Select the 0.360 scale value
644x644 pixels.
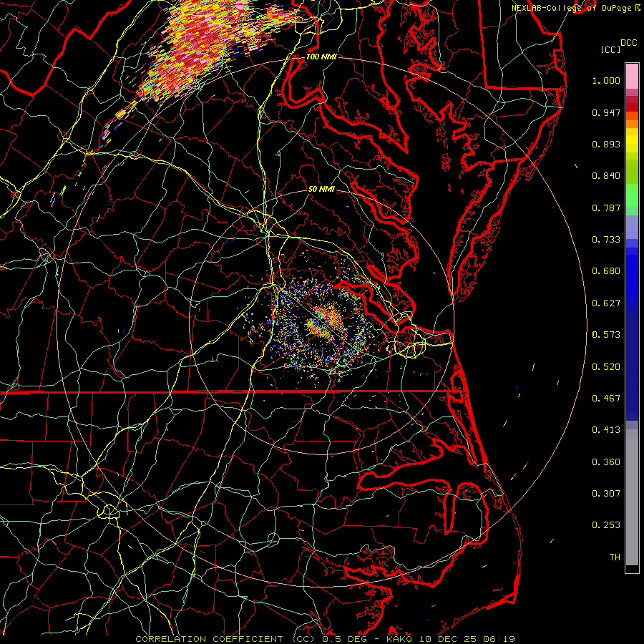pyautogui.click(x=606, y=462)
